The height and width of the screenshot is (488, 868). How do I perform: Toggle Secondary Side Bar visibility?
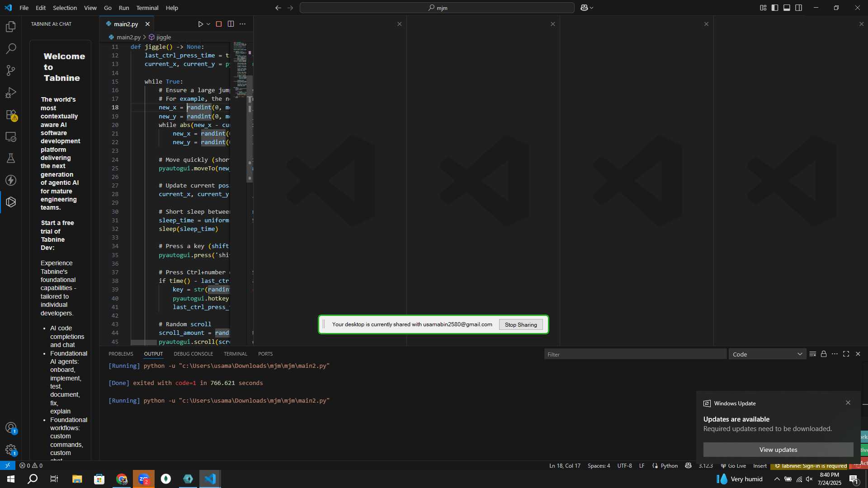pyautogui.click(x=799, y=8)
